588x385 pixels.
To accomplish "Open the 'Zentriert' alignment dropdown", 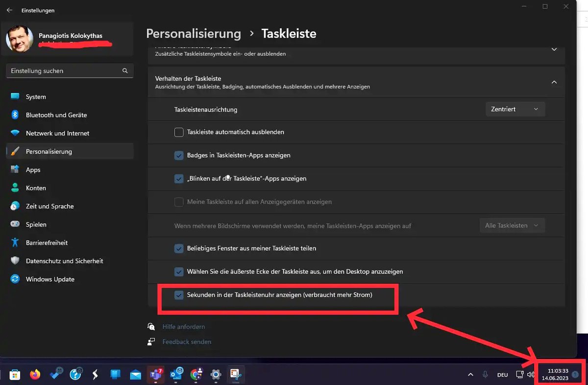I will tap(514, 109).
